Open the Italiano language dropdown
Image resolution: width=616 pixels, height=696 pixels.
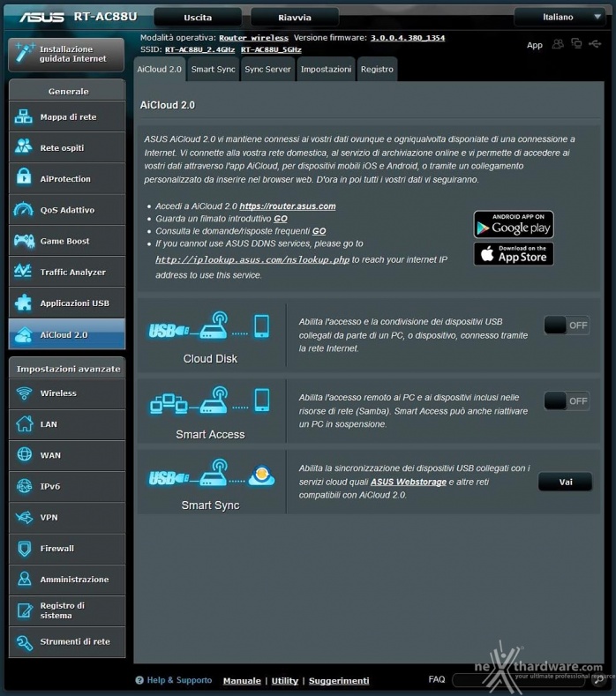click(x=561, y=17)
